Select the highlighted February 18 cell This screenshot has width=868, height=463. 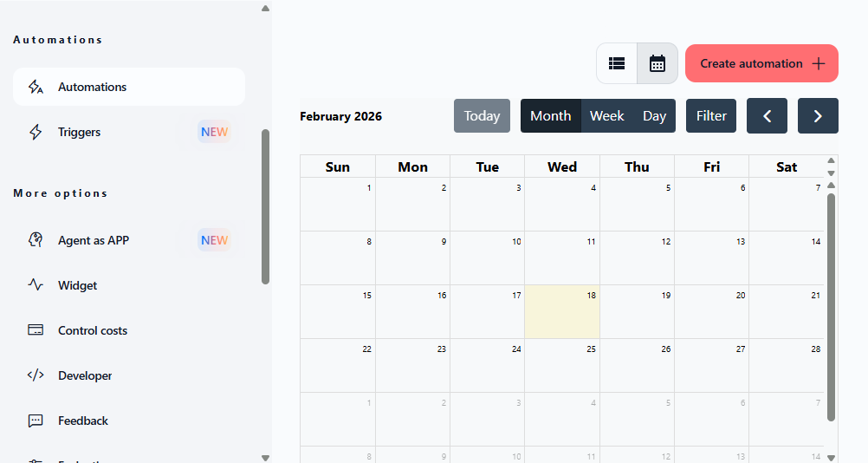[561, 312]
